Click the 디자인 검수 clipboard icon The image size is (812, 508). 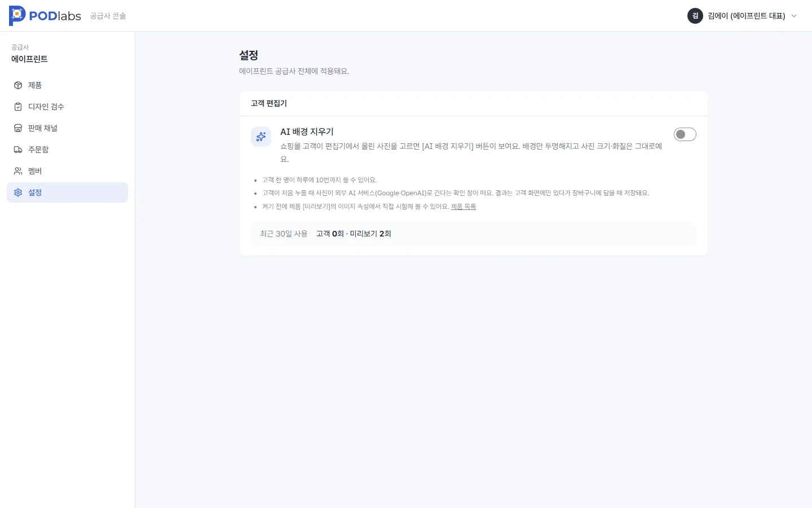[18, 107]
